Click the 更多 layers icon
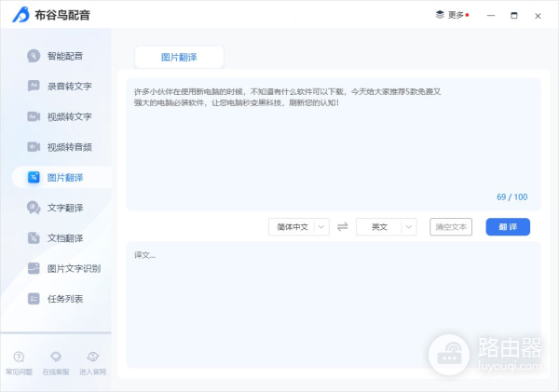The width and height of the screenshot is (559, 392). pos(440,15)
